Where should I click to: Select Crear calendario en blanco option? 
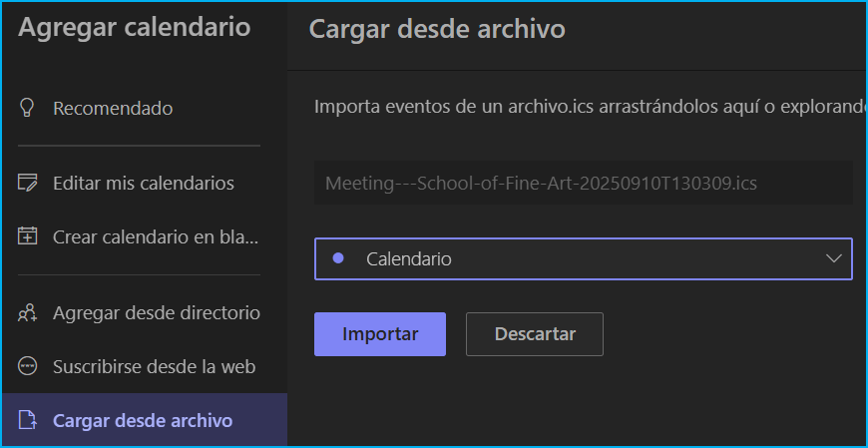pos(156,237)
